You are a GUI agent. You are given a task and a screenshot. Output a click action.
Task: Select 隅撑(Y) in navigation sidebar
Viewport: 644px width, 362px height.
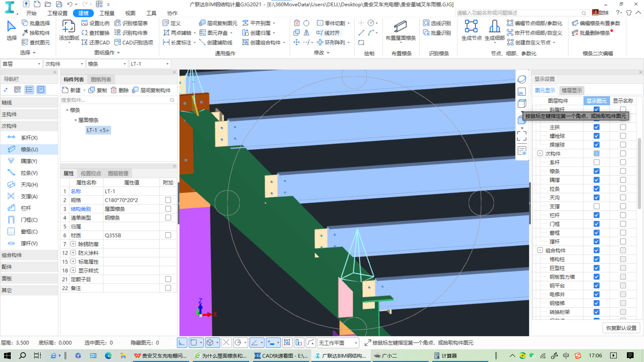[29, 161]
